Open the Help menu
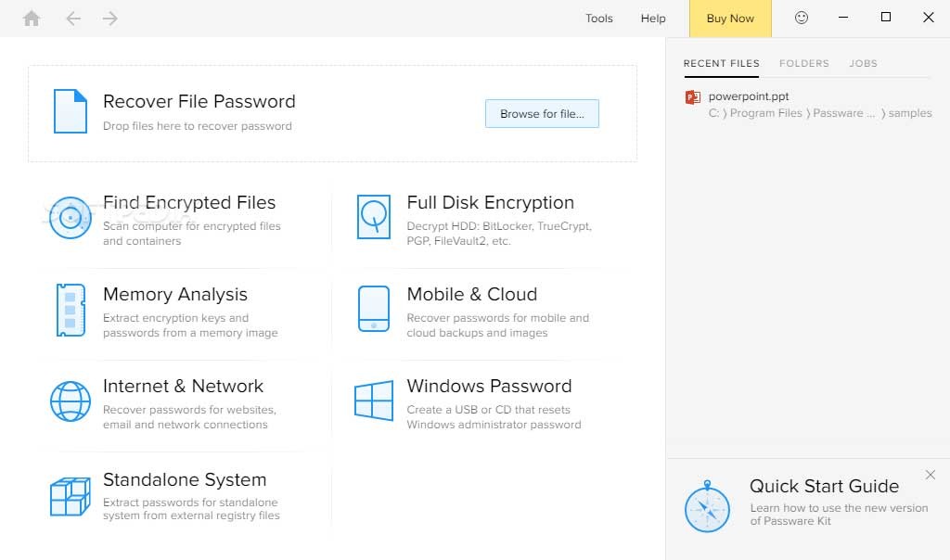 click(653, 19)
